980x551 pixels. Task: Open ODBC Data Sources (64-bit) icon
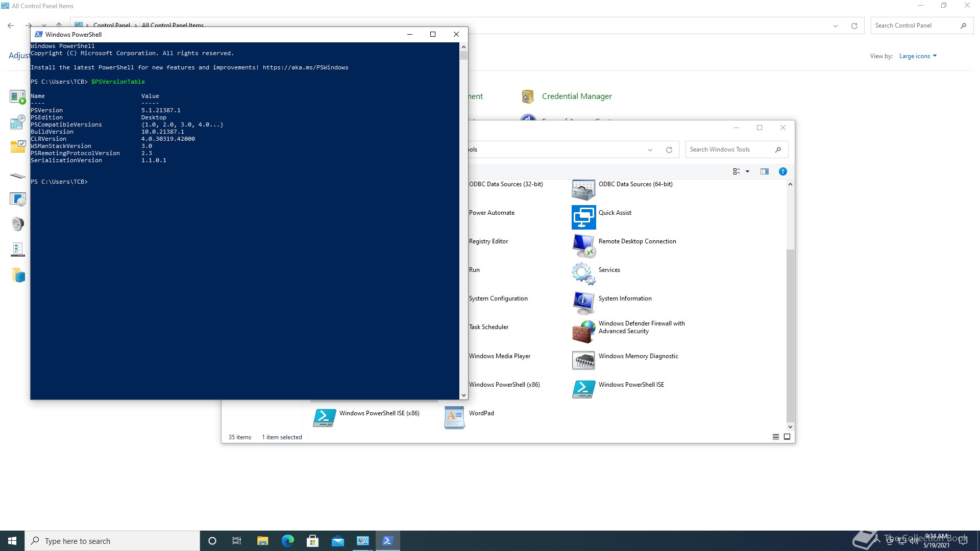pos(583,189)
